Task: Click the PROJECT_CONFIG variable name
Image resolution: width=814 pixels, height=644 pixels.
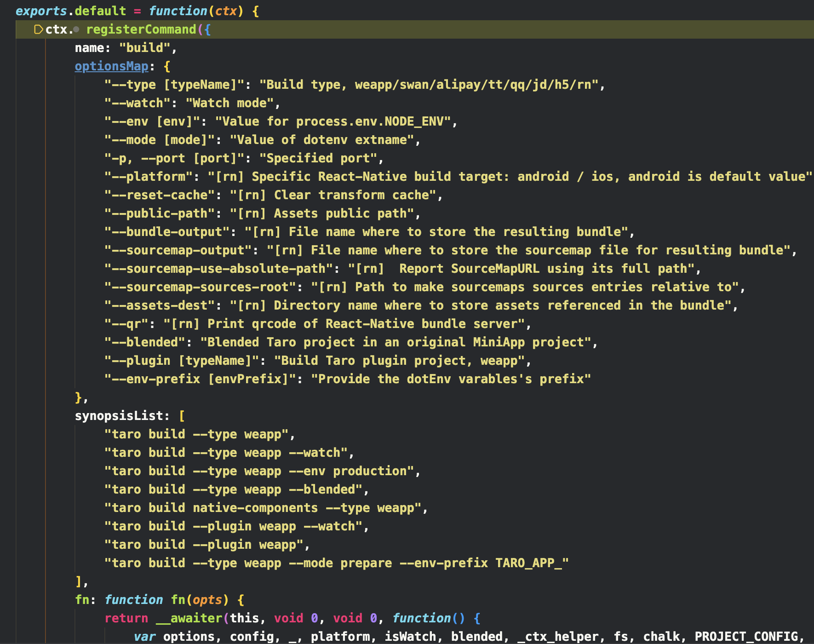Action: pos(746,637)
